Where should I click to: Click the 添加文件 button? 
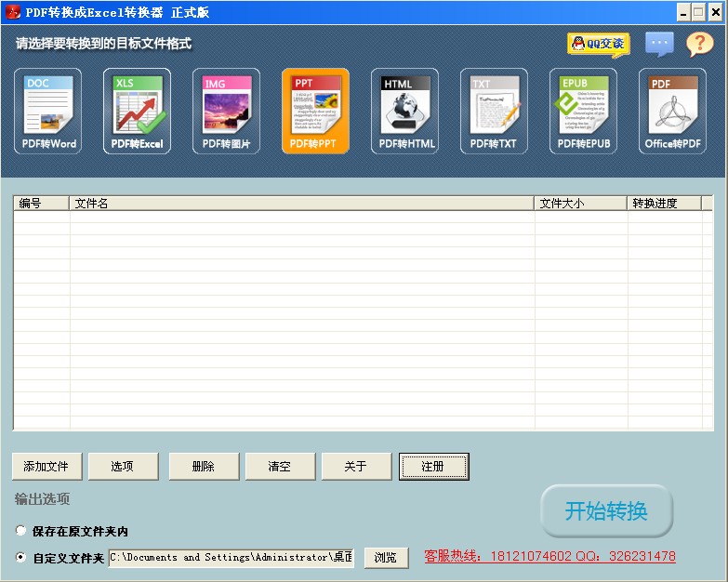[x=46, y=466]
